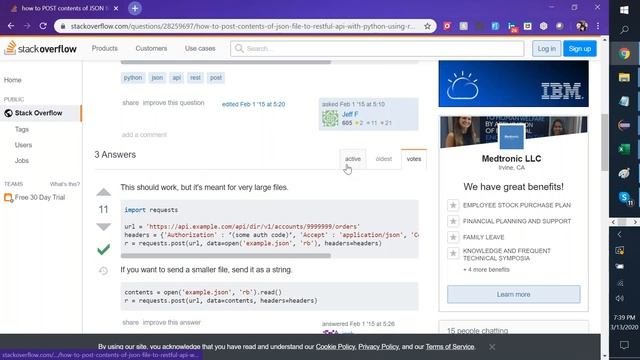This screenshot has height=360, width=640.
Task: Open Chrome three-dot menu
Action: point(598,26)
